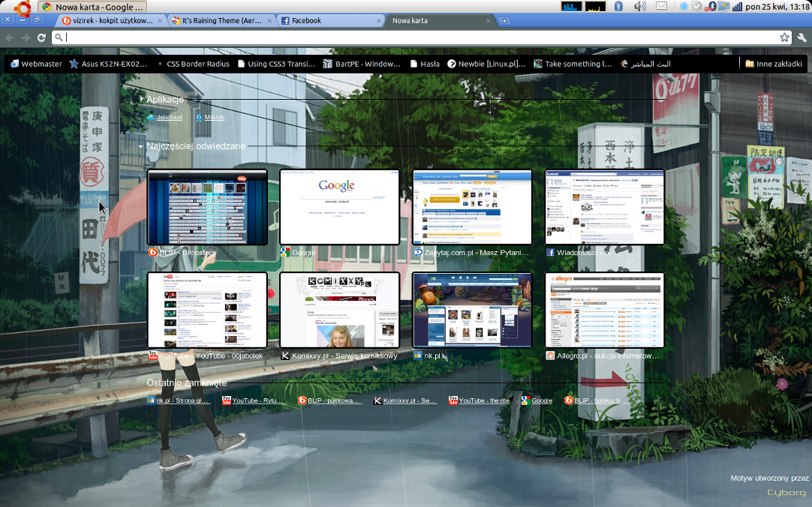Open the Google most-visited thumbnail
The height and width of the screenshot is (507, 812).
339,207
